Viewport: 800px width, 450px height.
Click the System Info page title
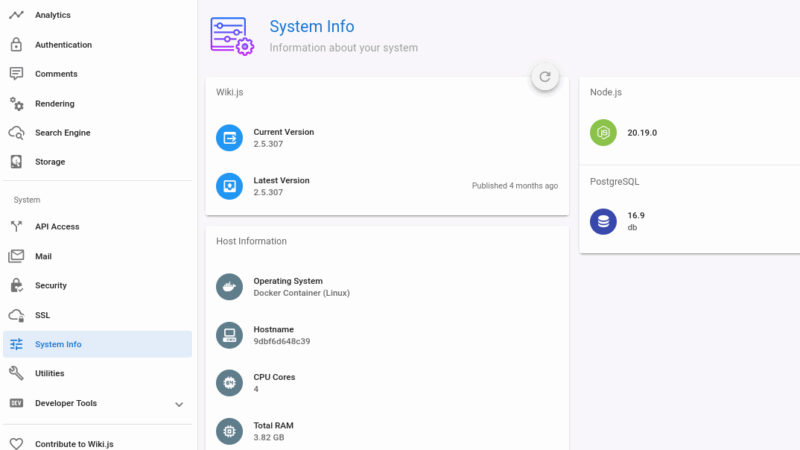click(312, 27)
